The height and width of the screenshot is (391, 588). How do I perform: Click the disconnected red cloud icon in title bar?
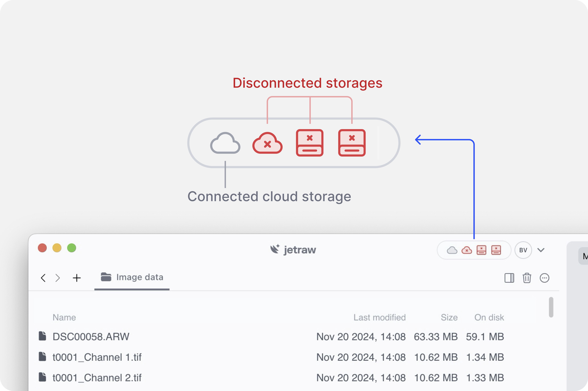[x=467, y=250]
